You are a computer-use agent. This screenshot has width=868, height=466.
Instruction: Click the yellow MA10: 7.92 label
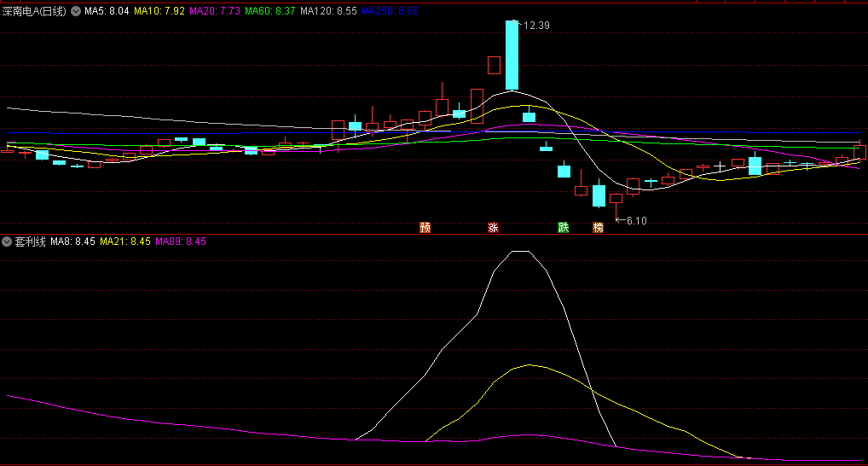pyautogui.click(x=159, y=11)
